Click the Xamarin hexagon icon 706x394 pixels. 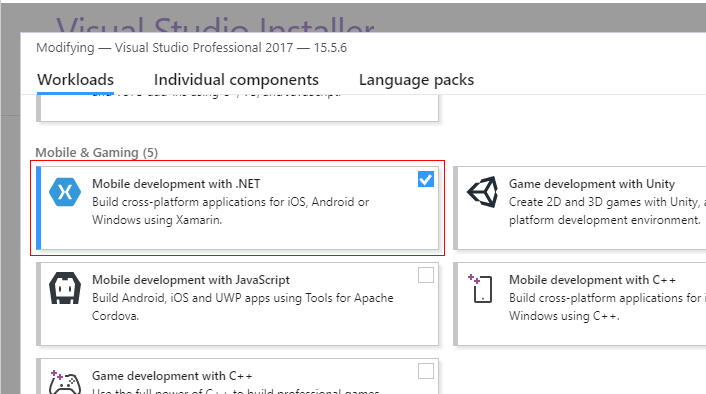65,192
